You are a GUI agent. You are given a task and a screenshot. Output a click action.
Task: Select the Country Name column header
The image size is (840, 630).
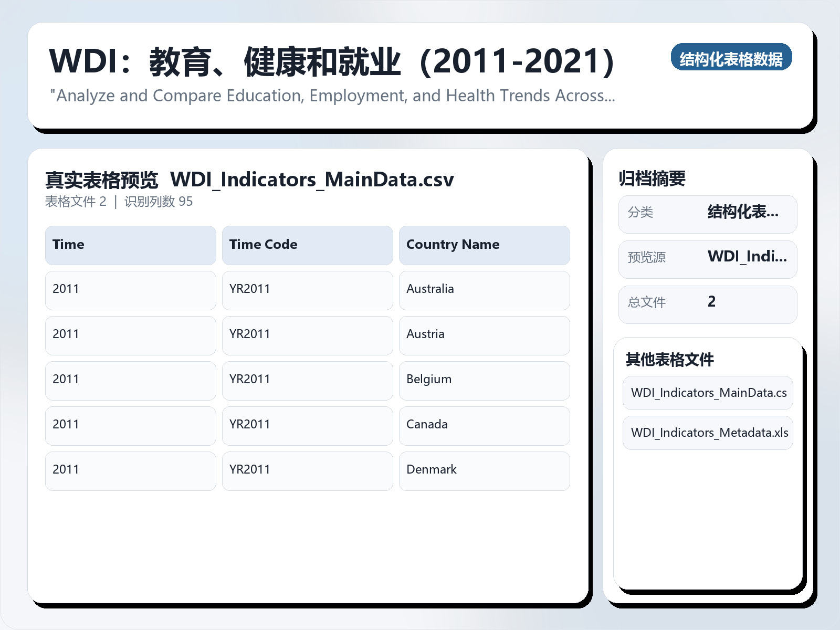(484, 245)
